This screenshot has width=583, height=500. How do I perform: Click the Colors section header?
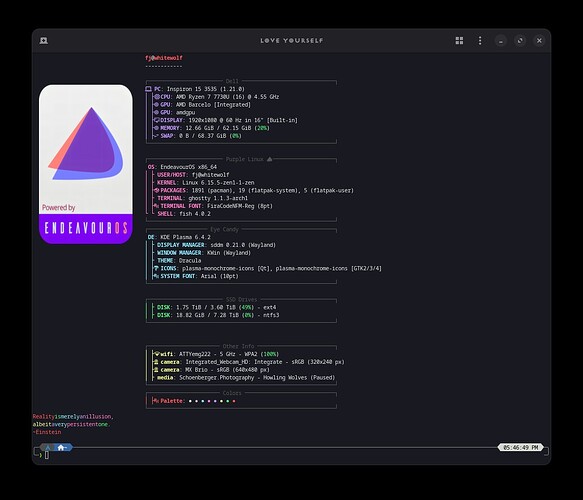pos(232,393)
